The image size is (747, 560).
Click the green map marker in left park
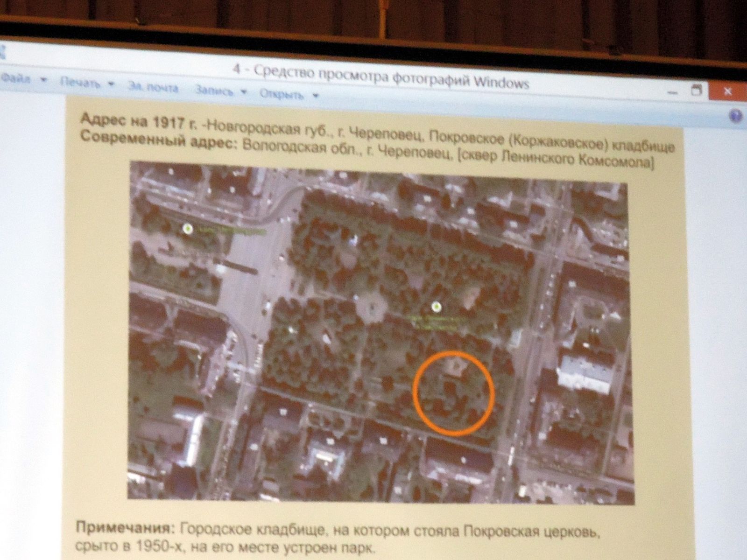(x=187, y=229)
